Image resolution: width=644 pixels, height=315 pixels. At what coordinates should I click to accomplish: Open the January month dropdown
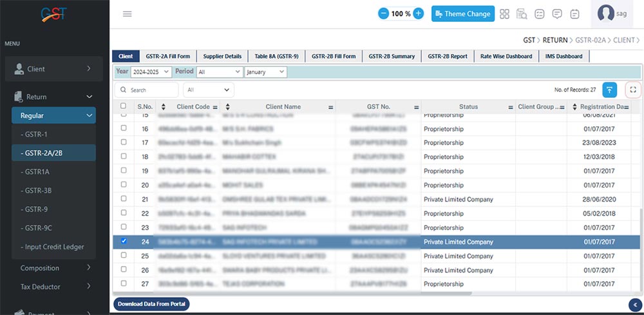[x=265, y=72]
